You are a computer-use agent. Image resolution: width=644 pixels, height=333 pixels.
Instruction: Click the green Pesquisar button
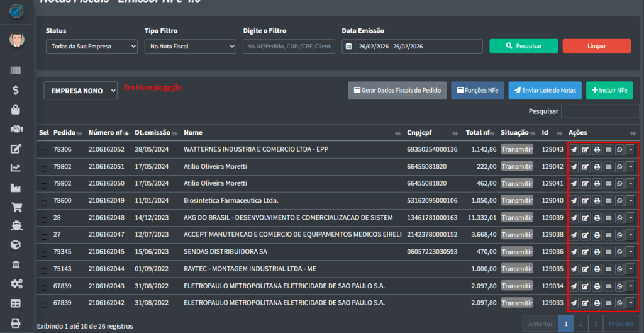(x=524, y=46)
